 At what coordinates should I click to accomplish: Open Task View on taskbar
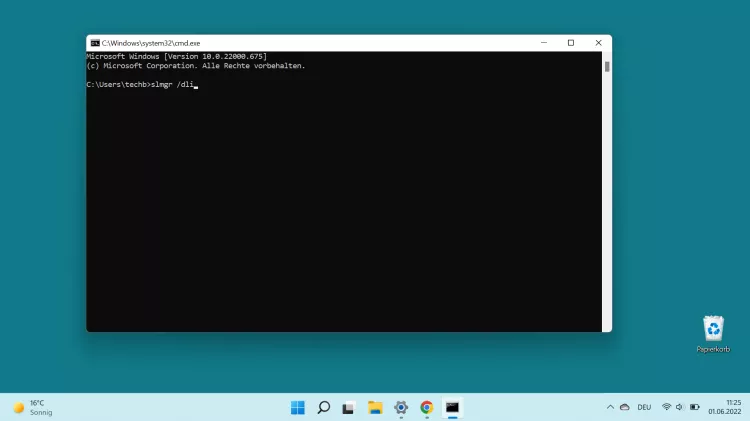point(348,408)
